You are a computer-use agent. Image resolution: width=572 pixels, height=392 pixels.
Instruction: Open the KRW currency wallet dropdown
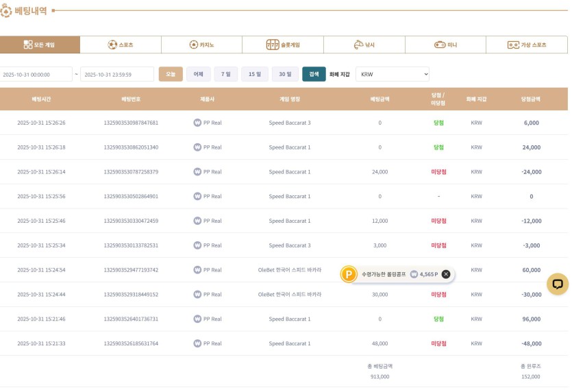click(392, 74)
